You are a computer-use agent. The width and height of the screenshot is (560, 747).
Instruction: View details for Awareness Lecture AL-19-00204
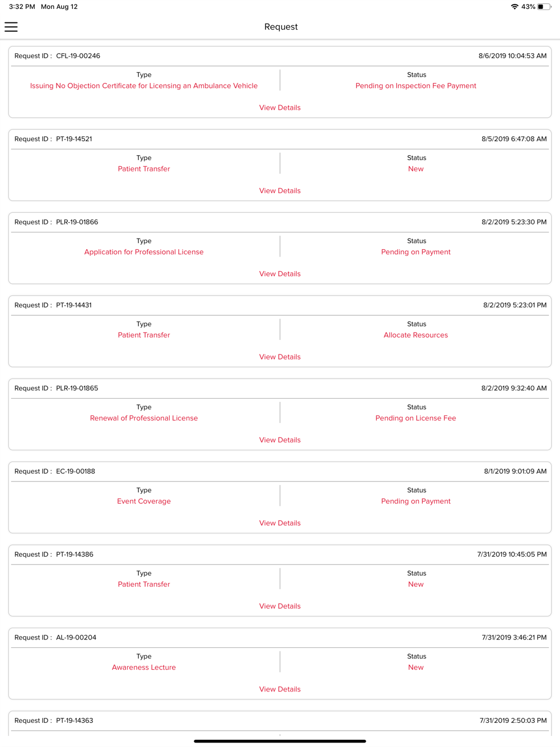point(280,689)
